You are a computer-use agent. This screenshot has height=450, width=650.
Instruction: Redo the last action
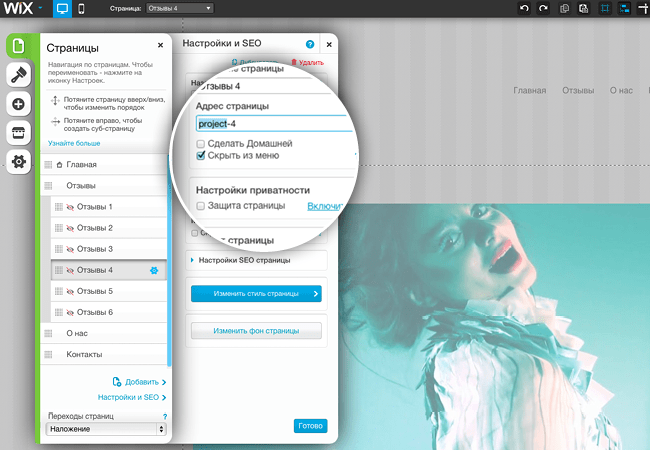[x=543, y=8]
